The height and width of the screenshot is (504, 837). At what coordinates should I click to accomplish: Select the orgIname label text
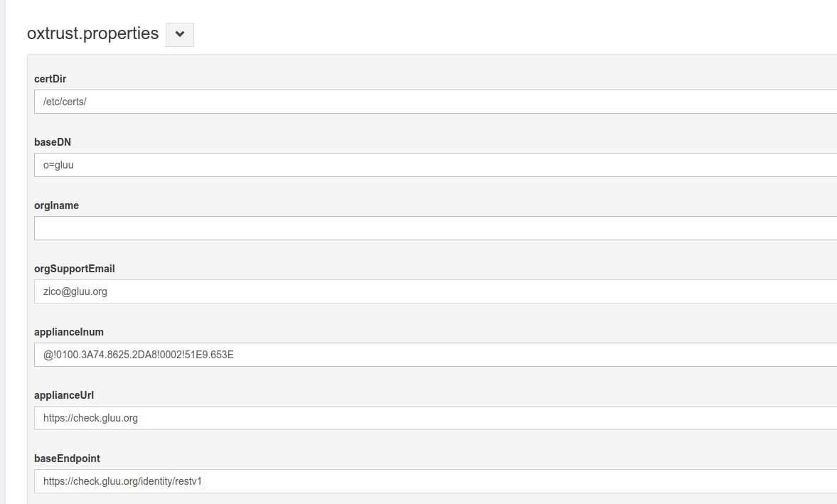pos(56,205)
